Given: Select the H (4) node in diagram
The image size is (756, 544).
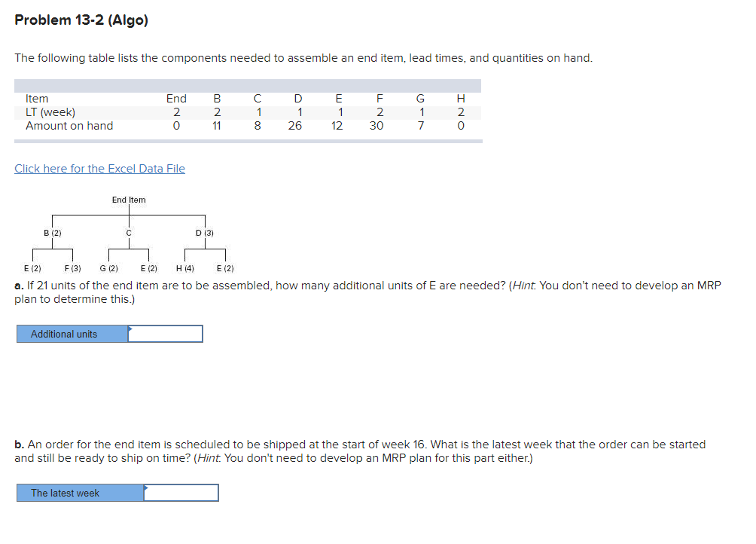Looking at the screenshot, I should (186, 267).
